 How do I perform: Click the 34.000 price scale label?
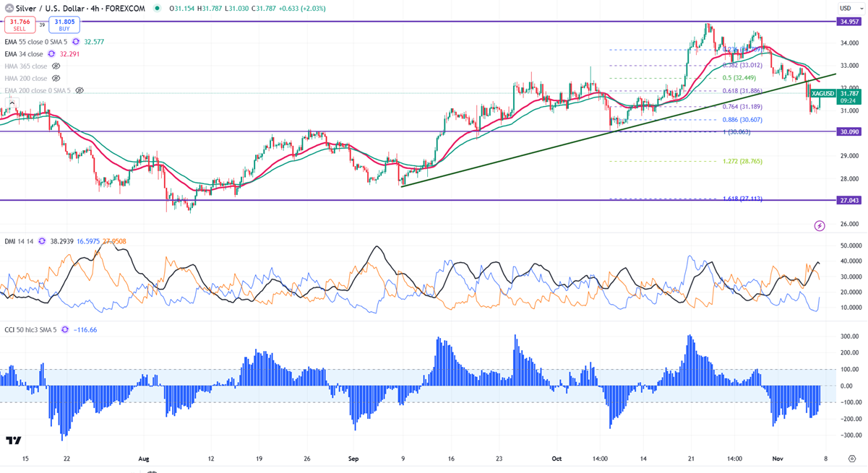[851, 43]
